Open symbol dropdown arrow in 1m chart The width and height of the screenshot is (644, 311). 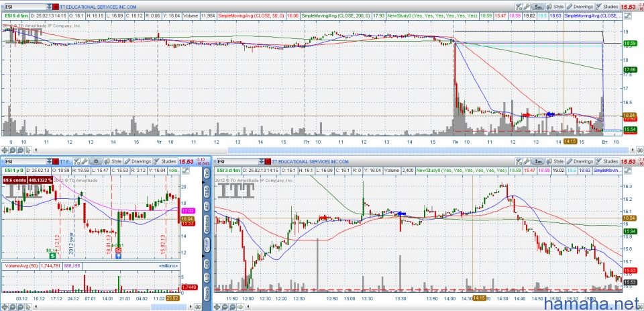(262, 161)
